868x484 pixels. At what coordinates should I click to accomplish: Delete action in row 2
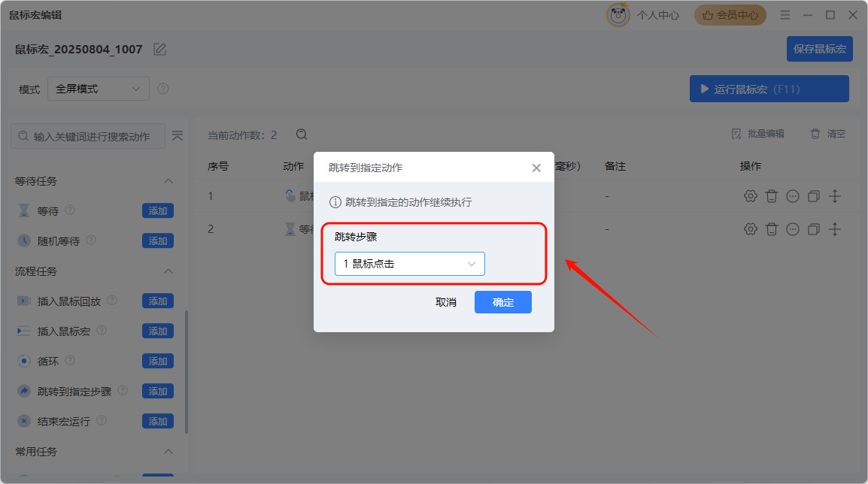coord(771,229)
